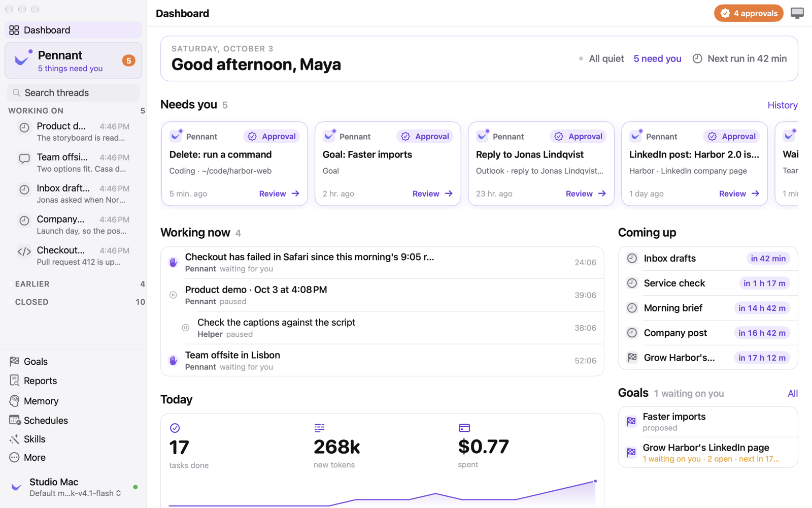Click the pause icon beside Product demo
Image resolution: width=812 pixels, height=508 pixels.
coord(173,295)
